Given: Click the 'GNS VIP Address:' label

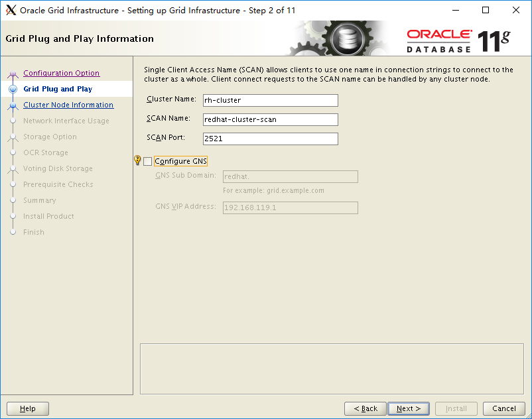Looking at the screenshot, I should pyautogui.click(x=186, y=206).
